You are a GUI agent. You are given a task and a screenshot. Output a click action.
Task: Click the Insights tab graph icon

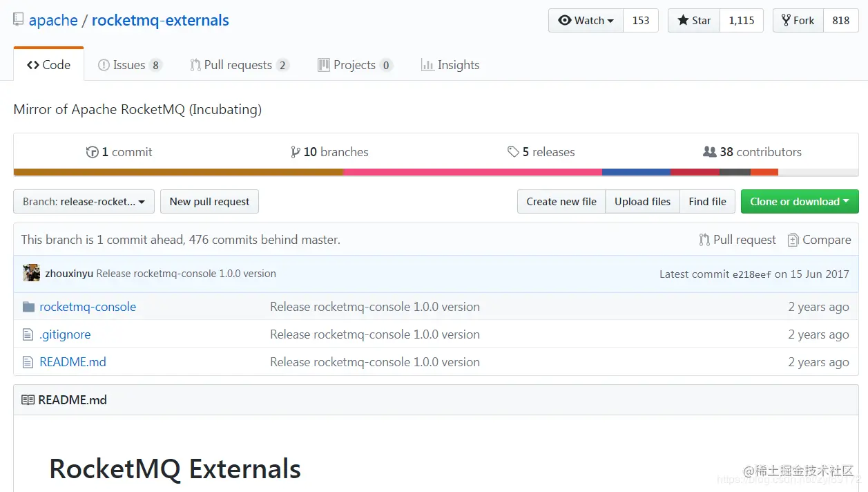pyautogui.click(x=427, y=65)
